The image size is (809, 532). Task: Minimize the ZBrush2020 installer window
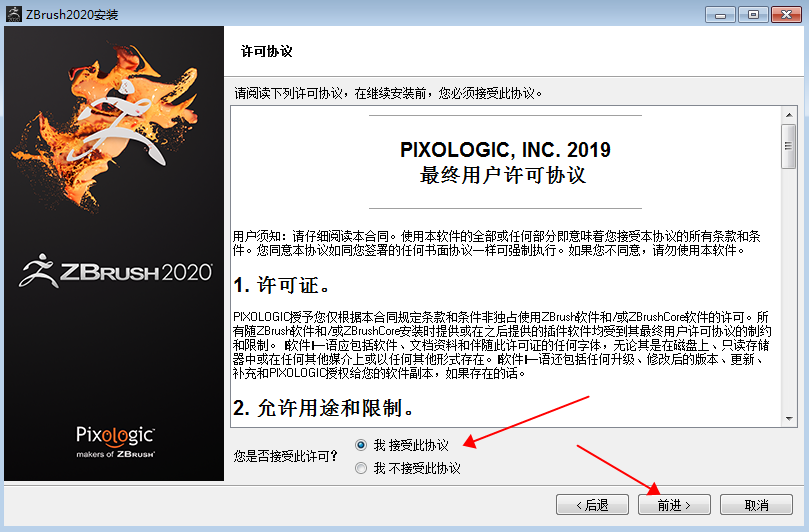pos(720,13)
